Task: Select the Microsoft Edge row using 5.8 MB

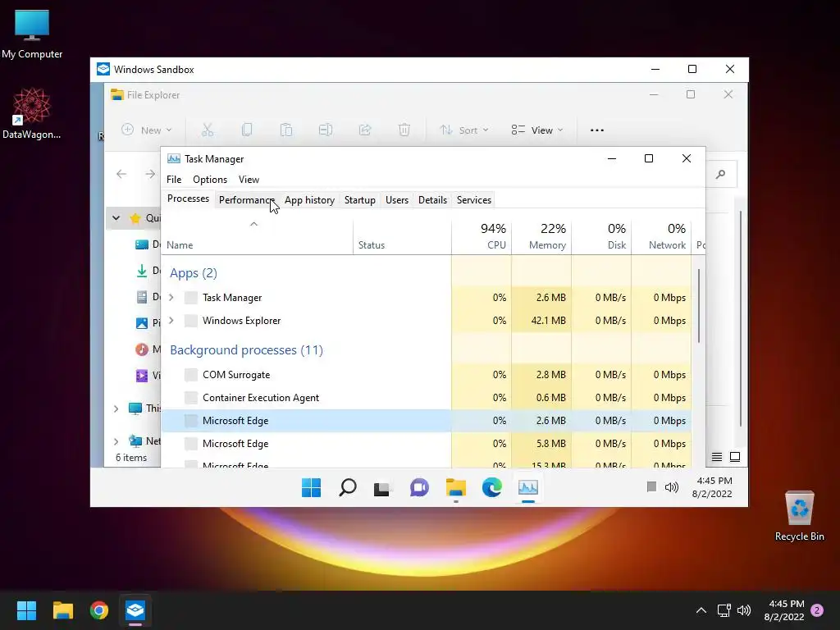Action: (x=426, y=444)
